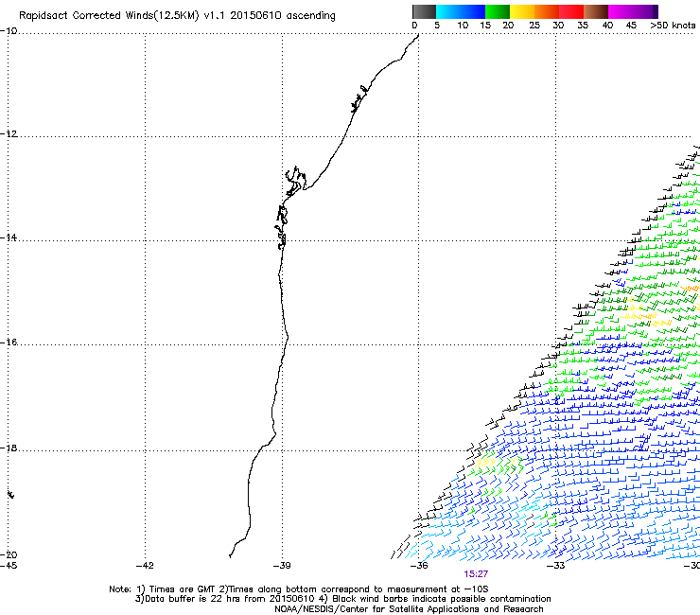This screenshot has width=700, height=615.
Task: Click the -18 latitude axis label
Action: (x=9, y=448)
